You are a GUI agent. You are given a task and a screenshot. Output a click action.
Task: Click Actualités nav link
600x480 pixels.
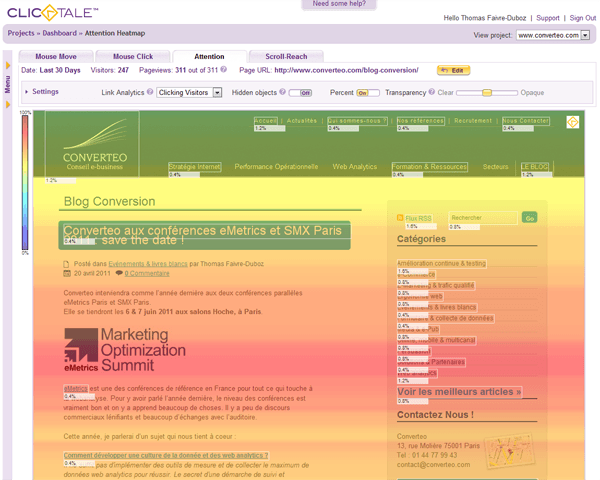click(x=302, y=121)
